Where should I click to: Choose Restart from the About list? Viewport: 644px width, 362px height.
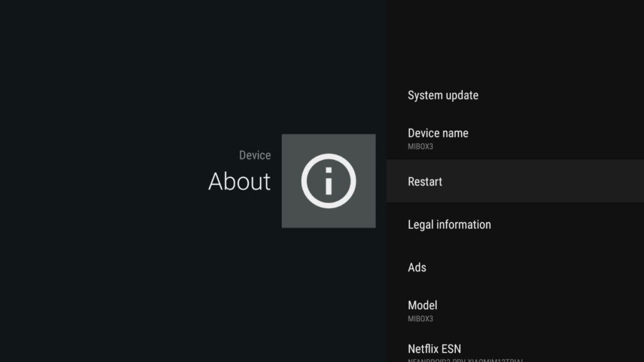click(x=425, y=182)
